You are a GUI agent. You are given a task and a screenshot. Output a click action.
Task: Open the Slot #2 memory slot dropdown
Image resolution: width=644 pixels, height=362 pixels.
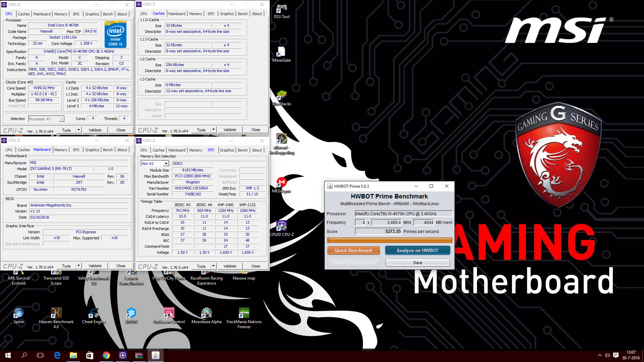(155, 164)
